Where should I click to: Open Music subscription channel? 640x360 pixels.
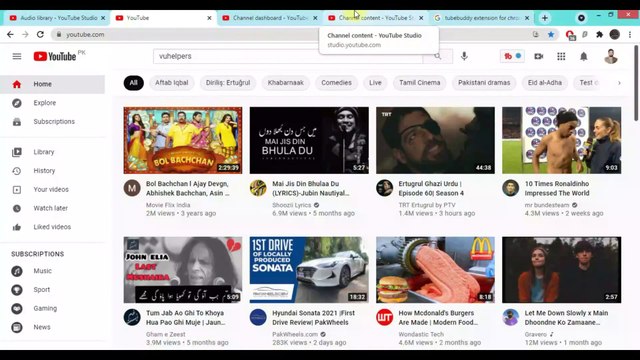point(52,271)
